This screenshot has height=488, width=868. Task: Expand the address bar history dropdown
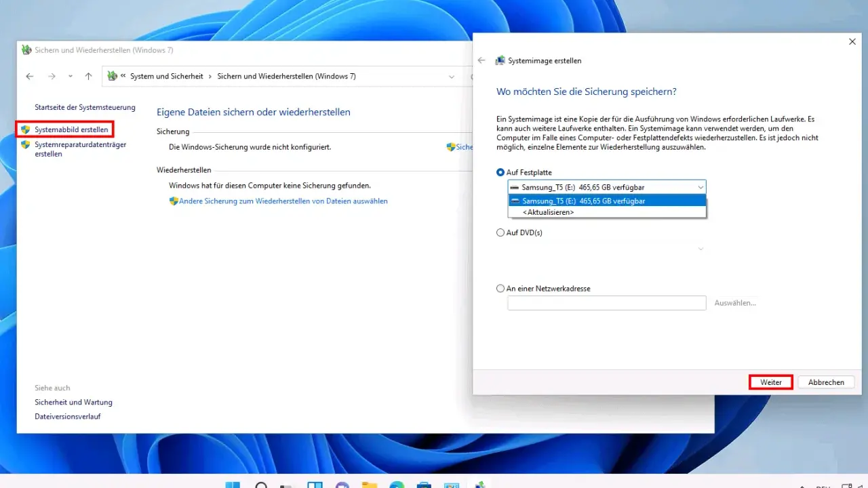pos(452,77)
